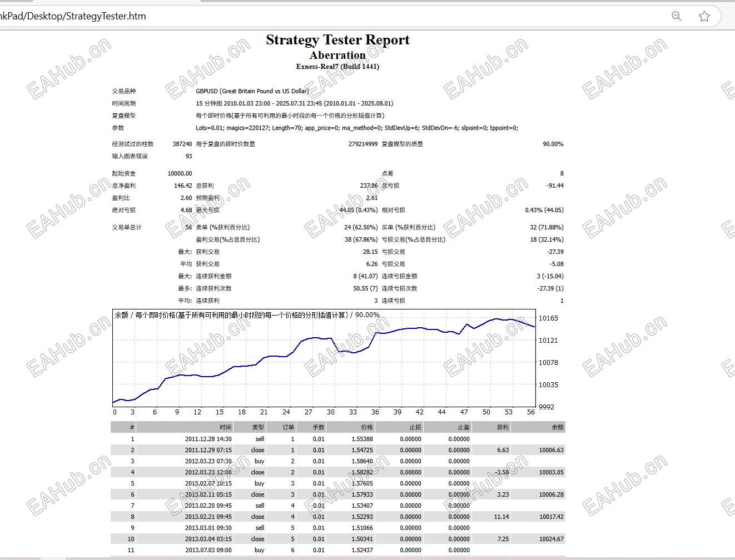Select the loss trades value '18 (32.14%)'

pos(547,239)
